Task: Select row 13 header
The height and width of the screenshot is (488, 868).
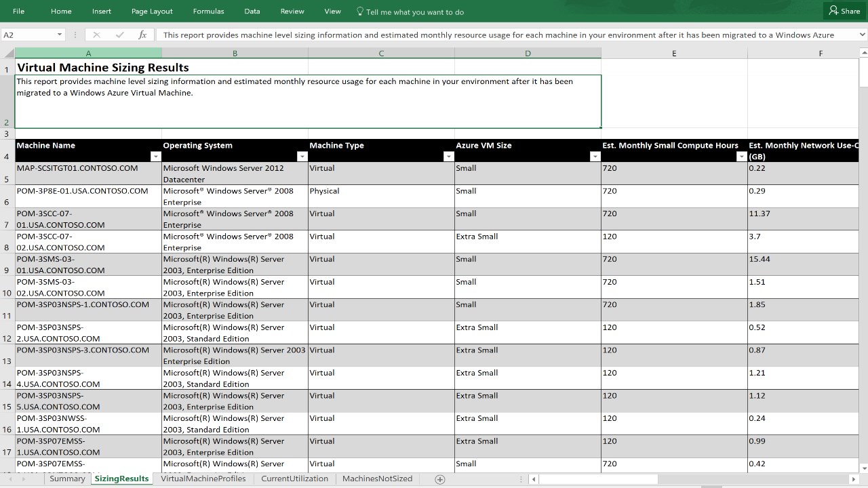Action: [x=7, y=355]
